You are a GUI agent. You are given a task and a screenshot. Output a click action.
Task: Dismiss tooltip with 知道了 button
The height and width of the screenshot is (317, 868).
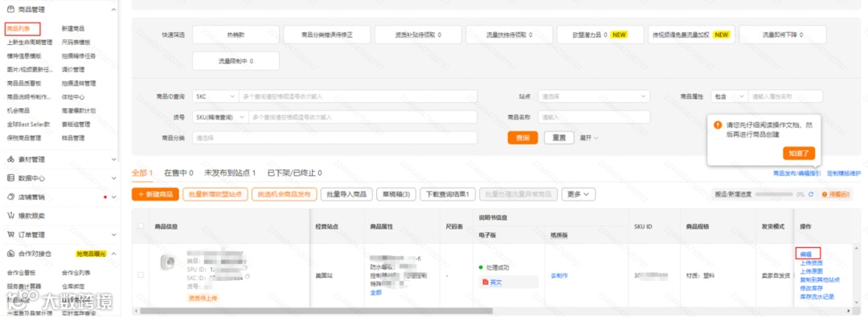point(799,153)
